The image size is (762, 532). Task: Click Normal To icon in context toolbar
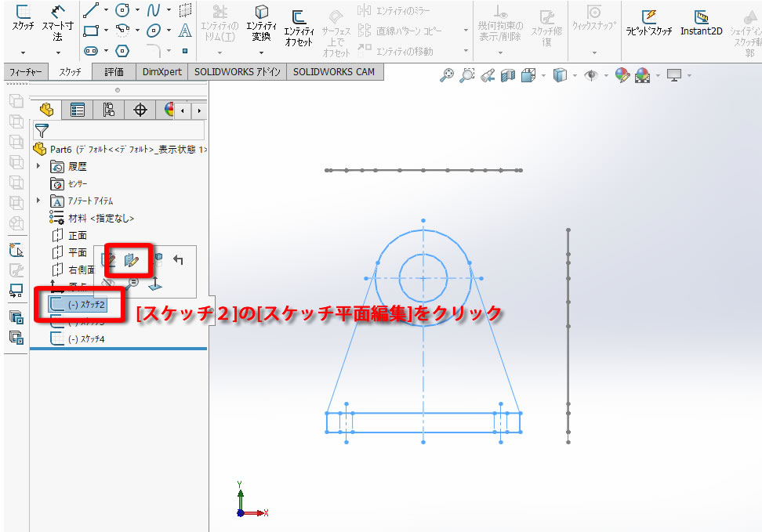coord(155,283)
